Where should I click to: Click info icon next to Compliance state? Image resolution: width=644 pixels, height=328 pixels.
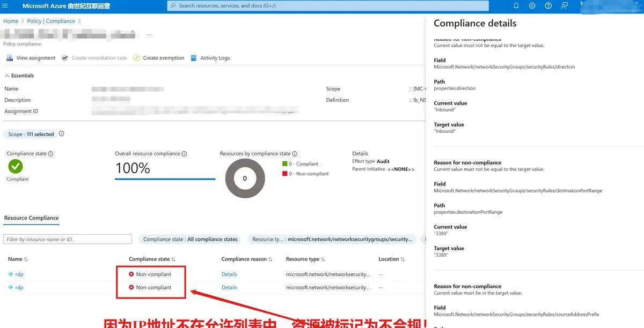[51, 154]
